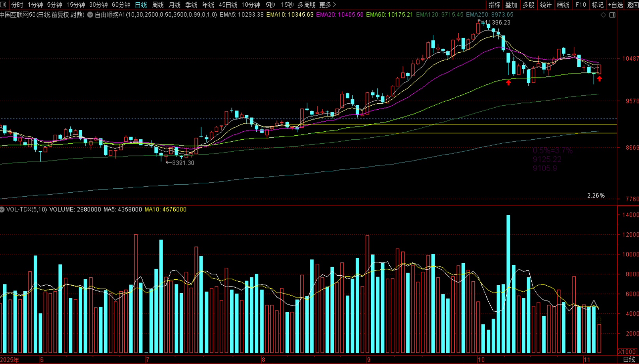The height and width of the screenshot is (364, 639).
Task: Switch to 分时 intraday view
Action: [17, 5]
